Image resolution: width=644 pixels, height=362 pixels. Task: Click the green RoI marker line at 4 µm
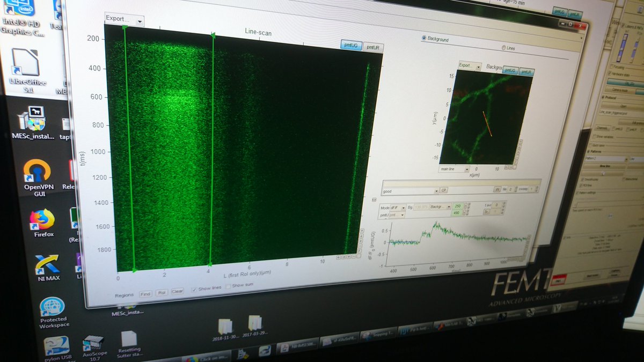pos(213,150)
